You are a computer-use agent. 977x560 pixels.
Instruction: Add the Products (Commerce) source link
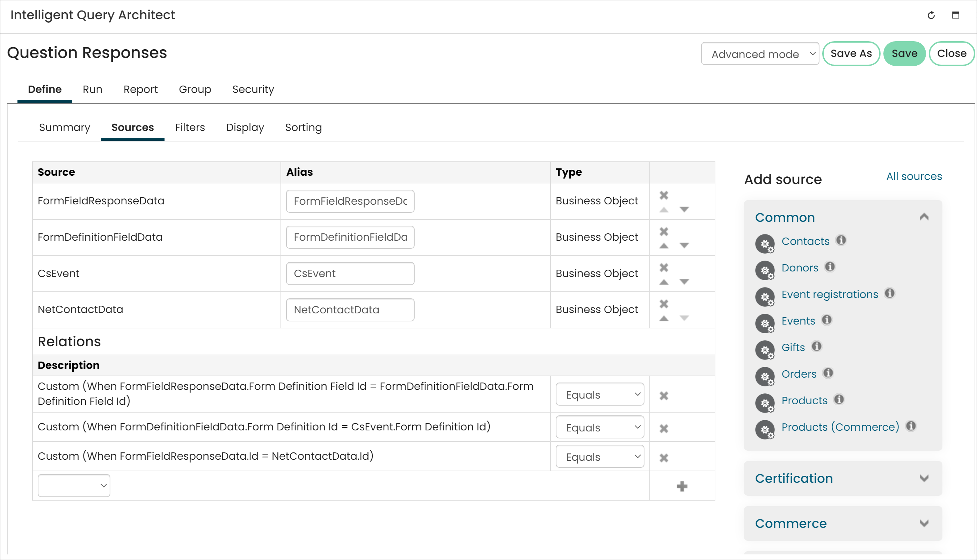point(840,427)
